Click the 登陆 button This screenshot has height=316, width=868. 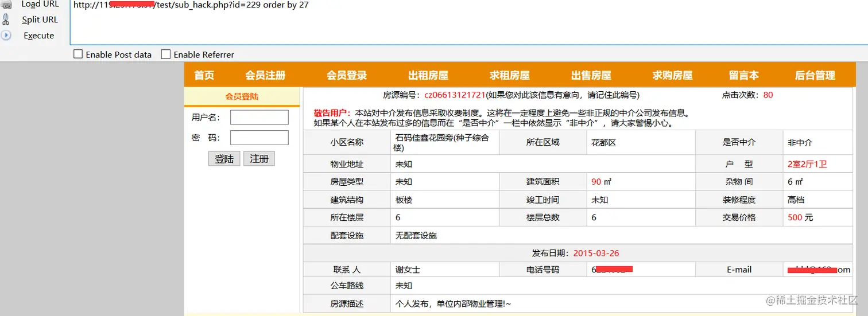tap(224, 159)
